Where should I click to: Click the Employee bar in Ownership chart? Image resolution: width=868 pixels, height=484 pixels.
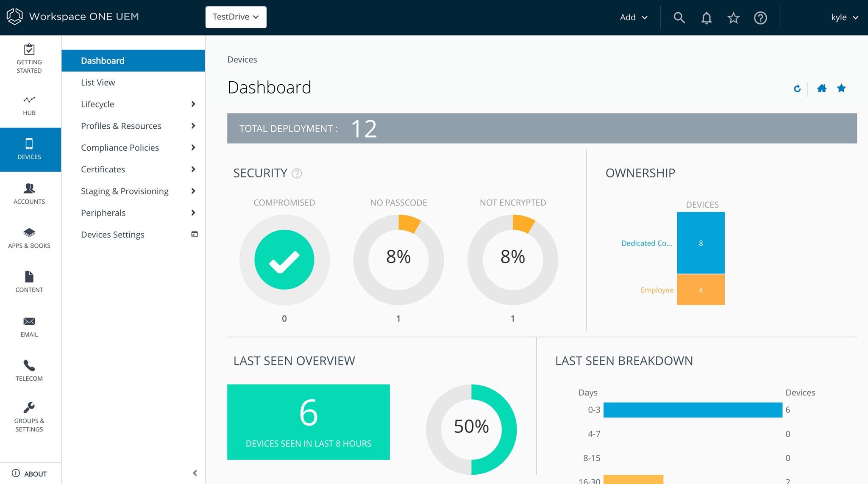click(x=700, y=290)
